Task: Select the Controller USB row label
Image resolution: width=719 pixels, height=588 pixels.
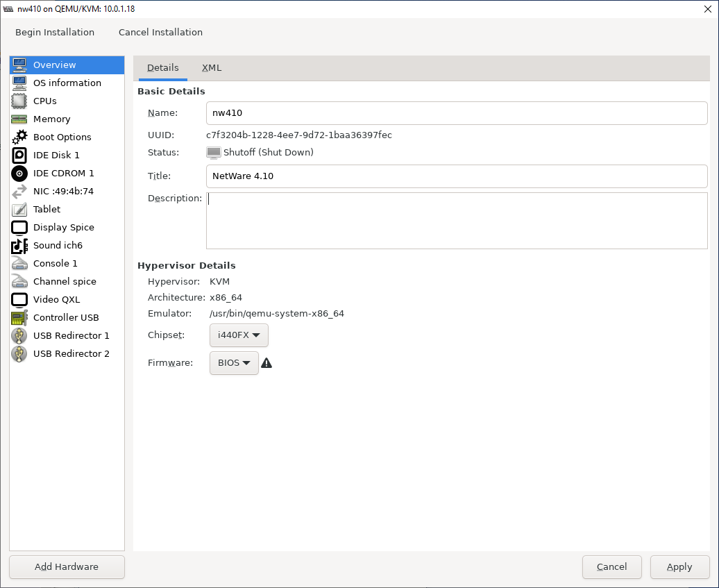Action: [66, 318]
